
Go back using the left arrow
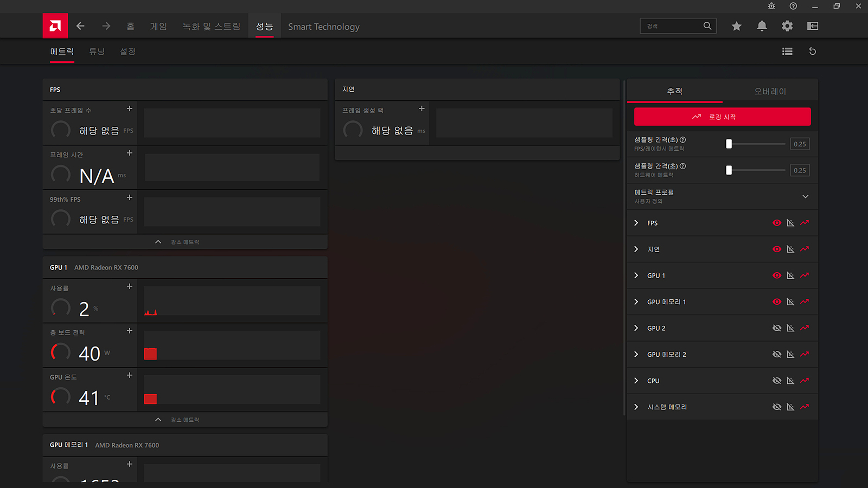(x=80, y=26)
